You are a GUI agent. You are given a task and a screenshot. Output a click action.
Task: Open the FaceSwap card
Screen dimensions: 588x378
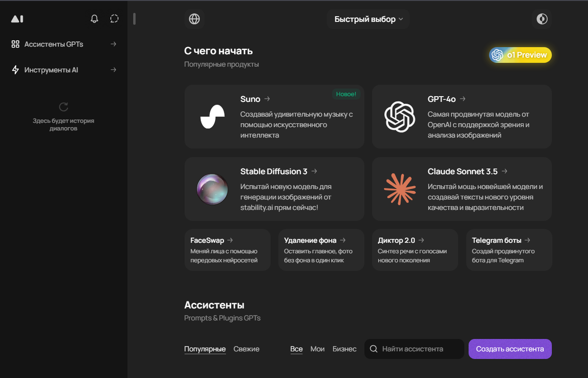227,250
